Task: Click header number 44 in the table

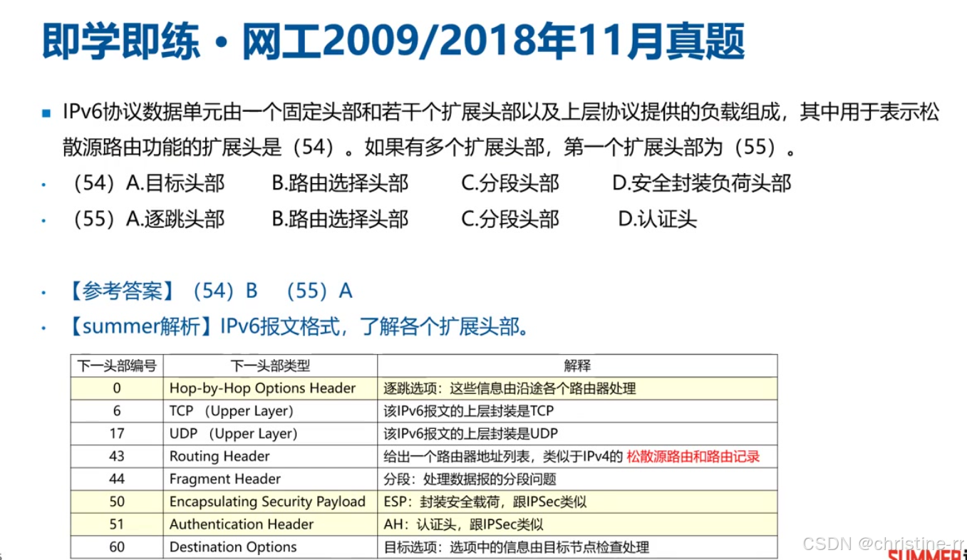Action: pos(117,479)
